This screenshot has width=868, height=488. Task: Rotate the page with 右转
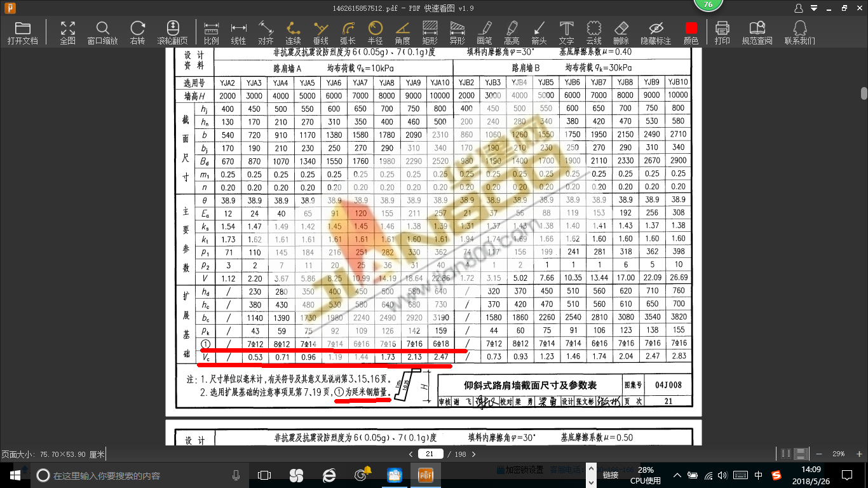click(137, 33)
